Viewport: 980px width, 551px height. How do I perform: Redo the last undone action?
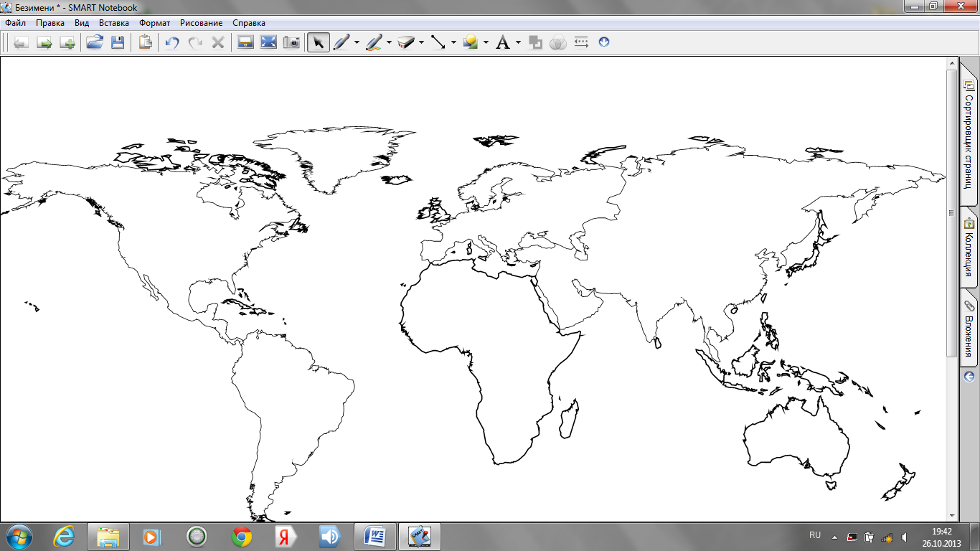195,42
